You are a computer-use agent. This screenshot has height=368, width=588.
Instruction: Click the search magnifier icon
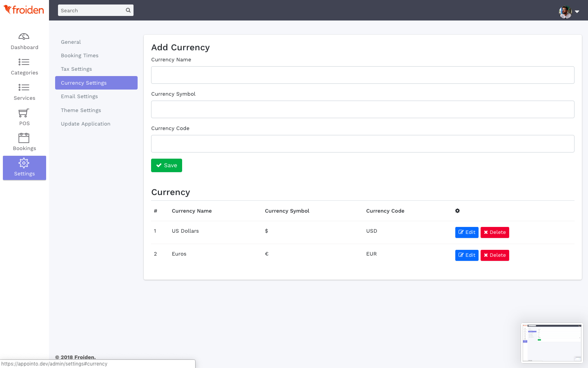[x=128, y=10]
